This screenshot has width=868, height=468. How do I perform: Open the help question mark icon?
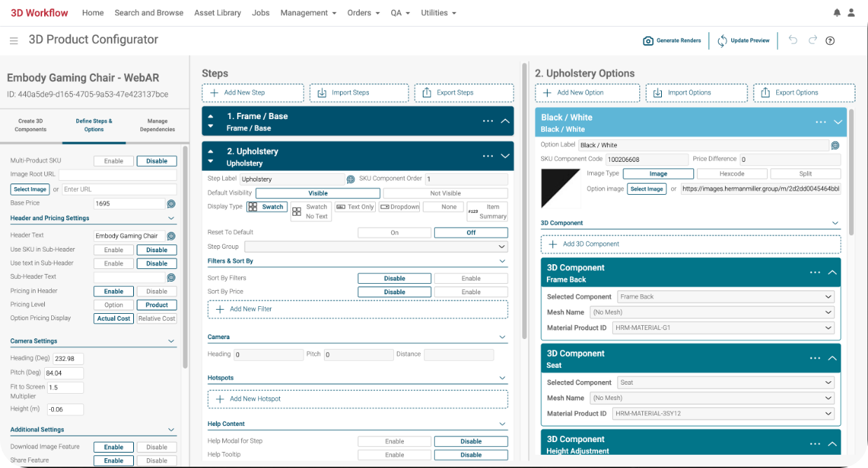pyautogui.click(x=830, y=41)
